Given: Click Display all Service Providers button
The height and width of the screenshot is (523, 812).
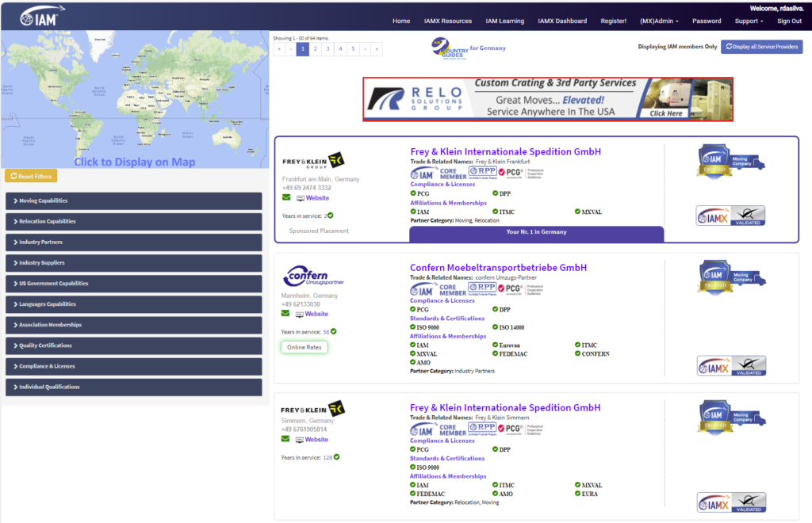Looking at the screenshot, I should click(762, 47).
